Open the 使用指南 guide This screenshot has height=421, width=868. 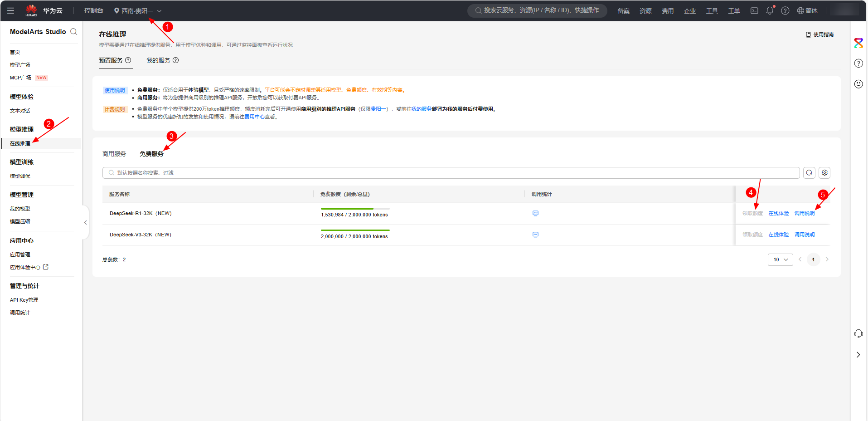[820, 34]
